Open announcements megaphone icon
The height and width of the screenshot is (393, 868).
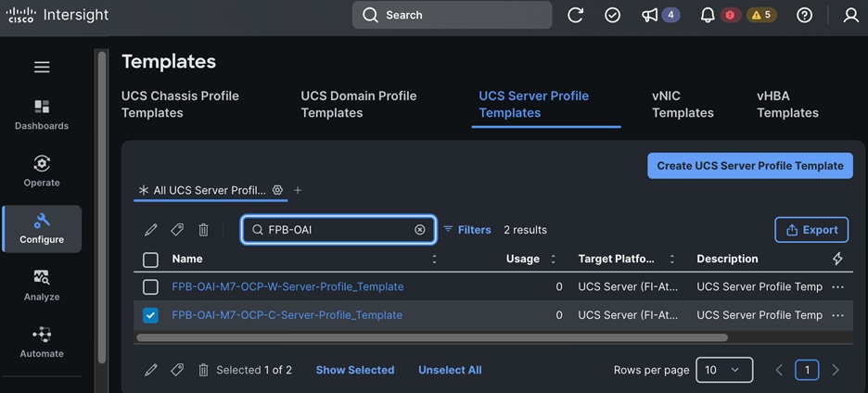click(x=650, y=15)
